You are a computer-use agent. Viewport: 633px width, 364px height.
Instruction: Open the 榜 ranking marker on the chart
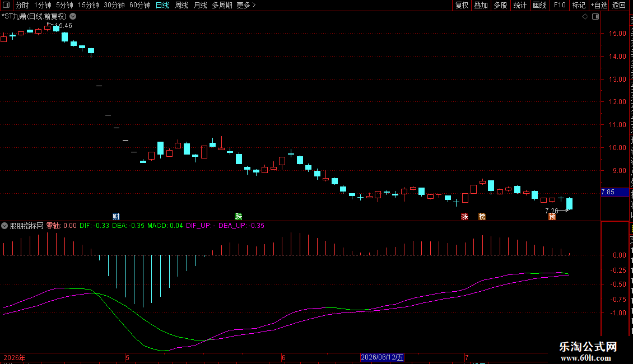(x=482, y=217)
